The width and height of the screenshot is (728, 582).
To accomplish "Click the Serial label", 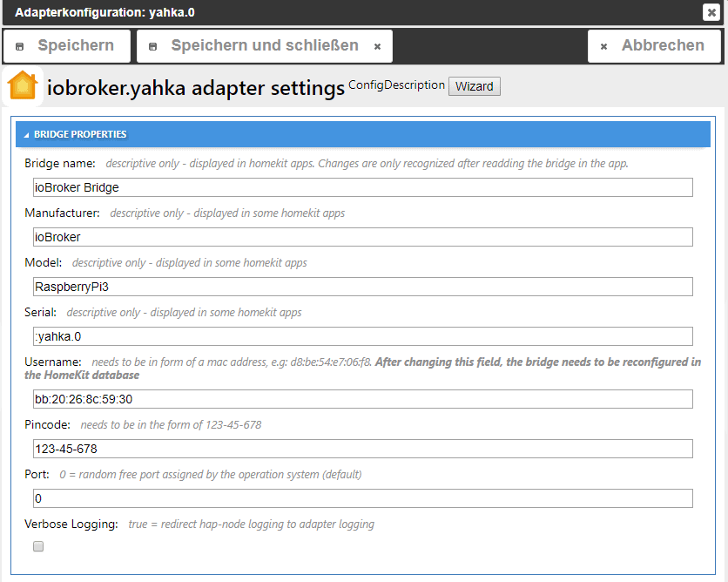I will coord(40,313).
